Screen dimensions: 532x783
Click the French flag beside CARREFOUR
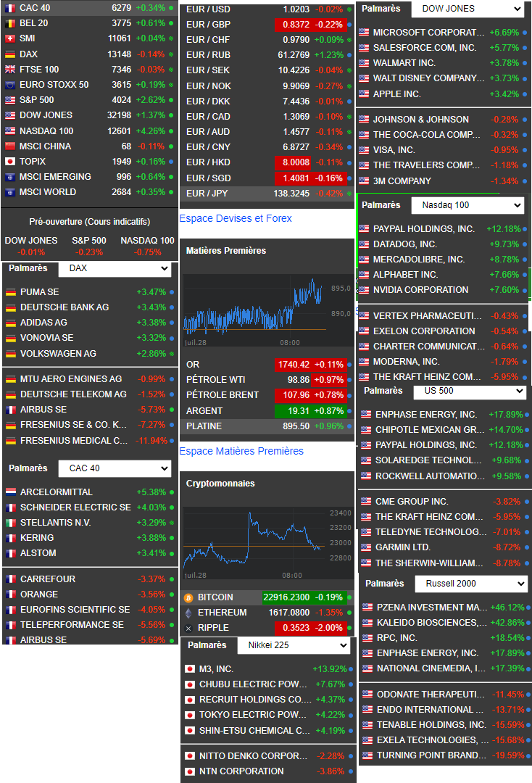11,579
